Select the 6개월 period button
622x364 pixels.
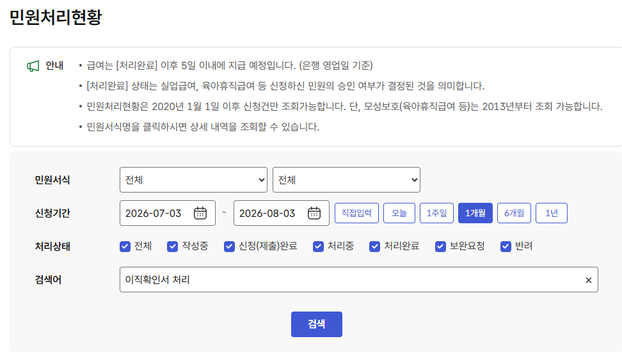tap(514, 213)
